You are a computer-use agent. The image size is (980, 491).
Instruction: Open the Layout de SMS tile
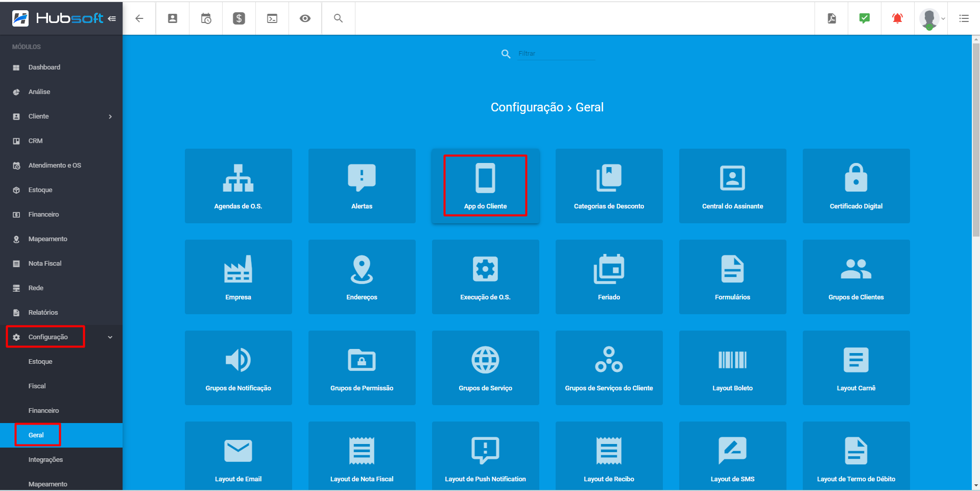coord(732,456)
